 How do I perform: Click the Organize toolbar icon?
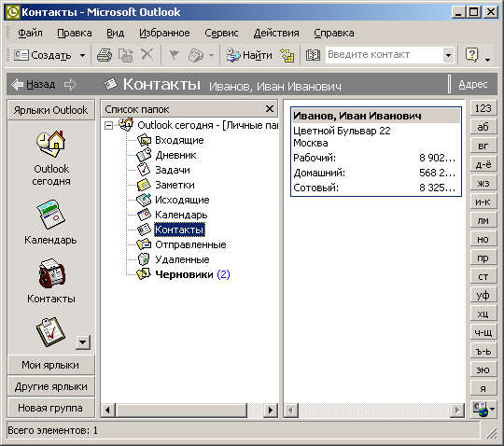coord(287,55)
